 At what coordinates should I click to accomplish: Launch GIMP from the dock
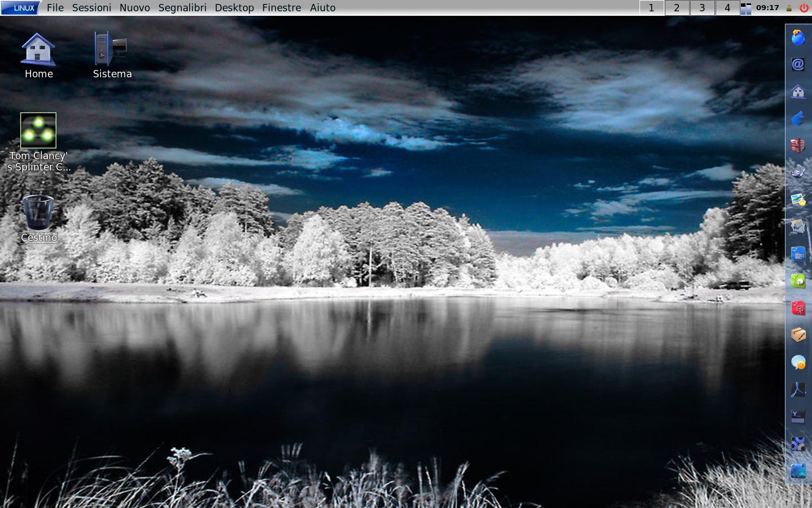[798, 173]
